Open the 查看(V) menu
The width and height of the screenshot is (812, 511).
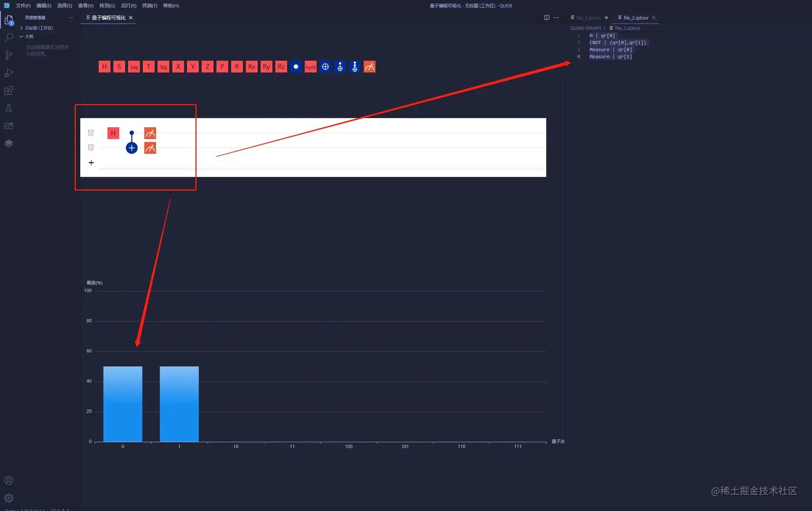pyautogui.click(x=86, y=6)
